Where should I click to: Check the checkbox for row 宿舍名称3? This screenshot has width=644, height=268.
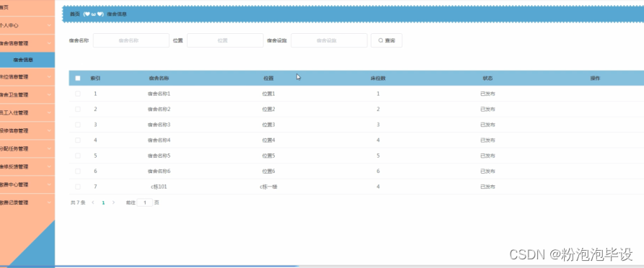[x=78, y=125]
